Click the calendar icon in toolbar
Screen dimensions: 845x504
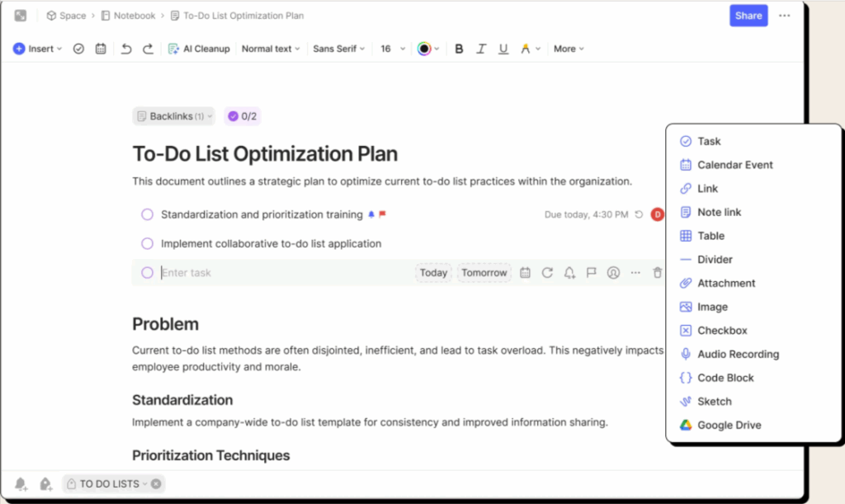coord(101,49)
